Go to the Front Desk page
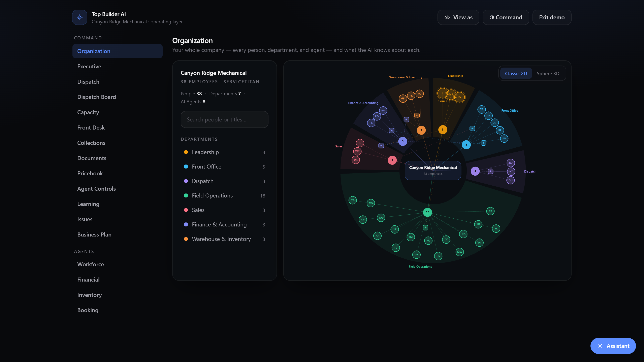644x362 pixels. coord(117,128)
